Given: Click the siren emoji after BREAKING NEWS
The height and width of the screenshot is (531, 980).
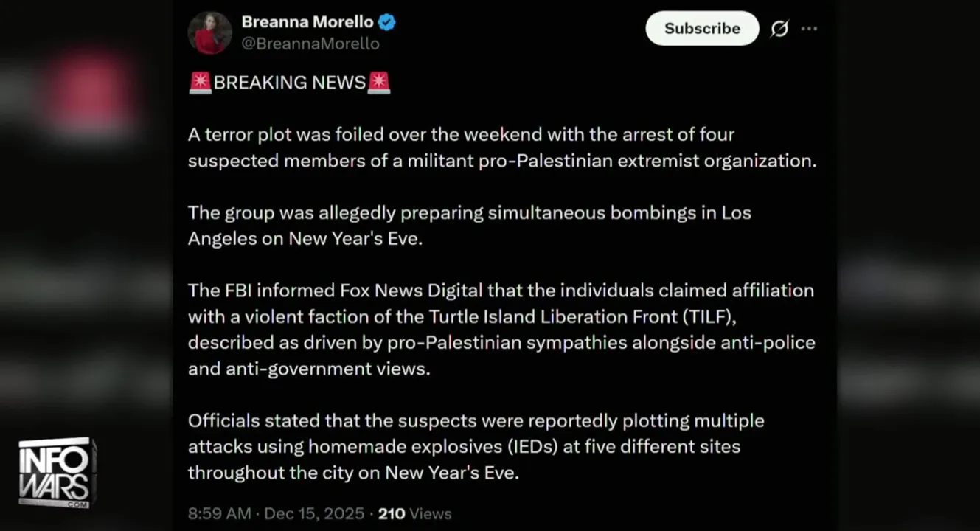Looking at the screenshot, I should pos(379,83).
